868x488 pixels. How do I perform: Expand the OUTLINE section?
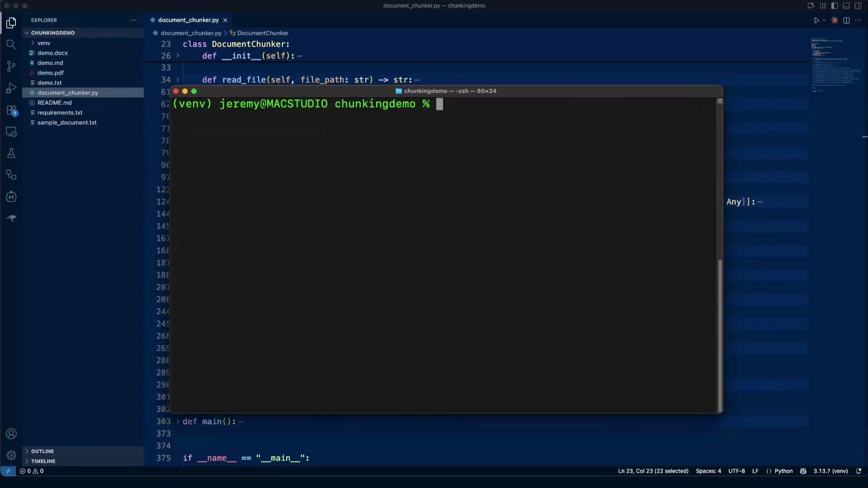click(83, 451)
